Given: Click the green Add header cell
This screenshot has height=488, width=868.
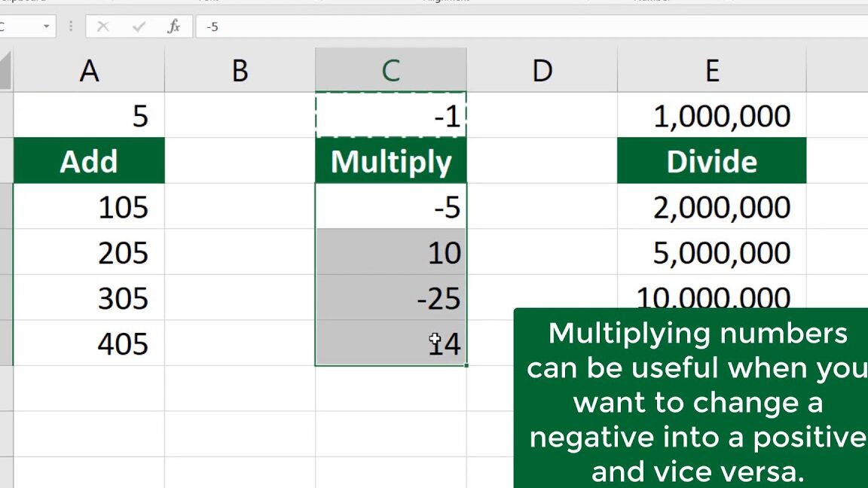Looking at the screenshot, I should [89, 161].
